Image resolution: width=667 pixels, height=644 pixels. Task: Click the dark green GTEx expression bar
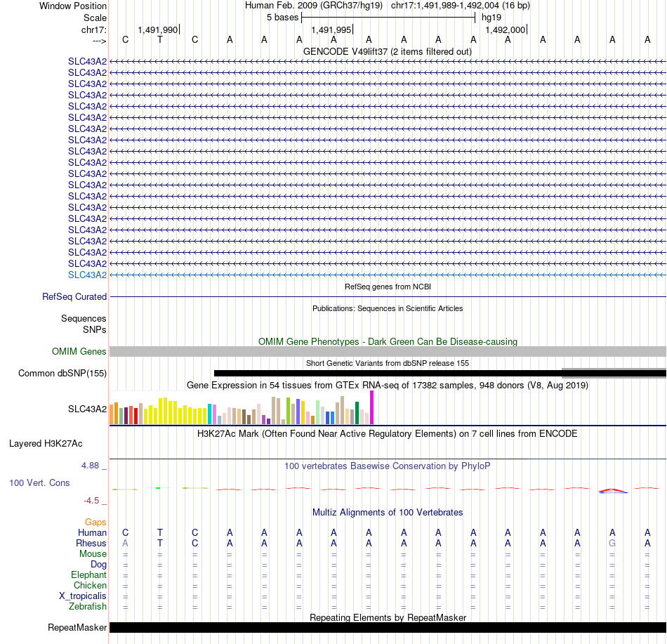click(x=357, y=413)
